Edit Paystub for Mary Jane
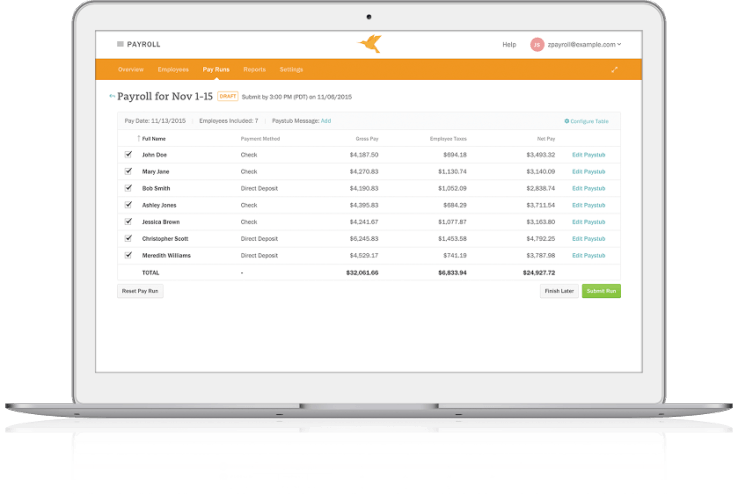Screen dimensions: 738x494 click(x=588, y=172)
